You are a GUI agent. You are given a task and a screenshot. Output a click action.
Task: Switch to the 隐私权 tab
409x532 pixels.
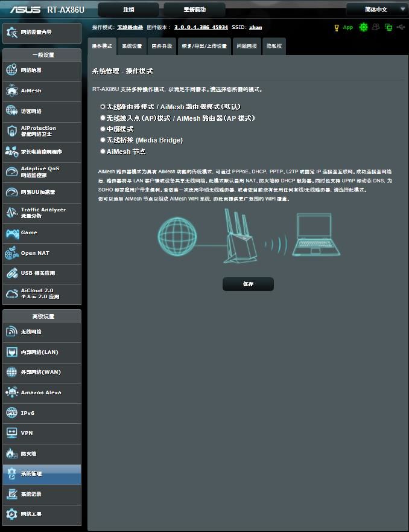(274, 46)
